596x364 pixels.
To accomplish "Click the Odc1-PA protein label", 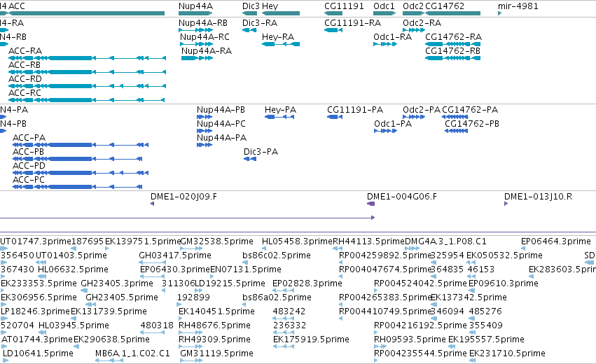I will [393, 124].
